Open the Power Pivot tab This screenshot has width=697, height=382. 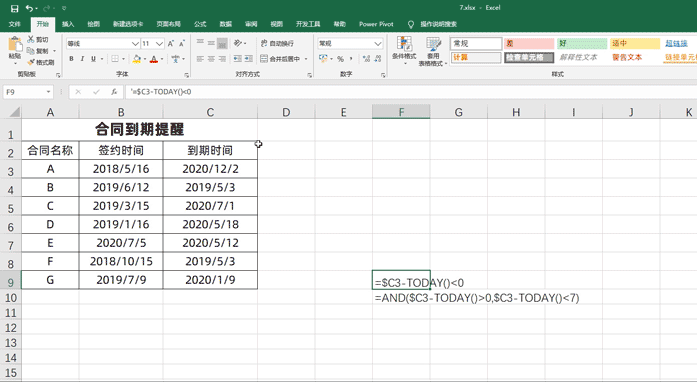[x=376, y=24]
